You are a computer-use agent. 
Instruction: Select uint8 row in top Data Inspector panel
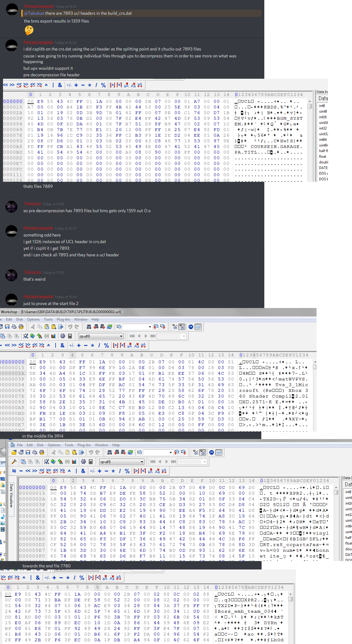[x=323, y=111]
